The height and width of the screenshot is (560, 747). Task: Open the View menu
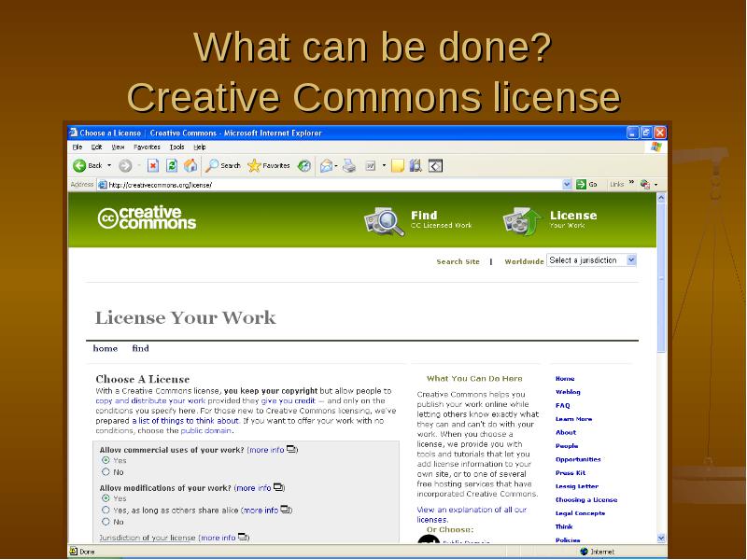(x=118, y=147)
